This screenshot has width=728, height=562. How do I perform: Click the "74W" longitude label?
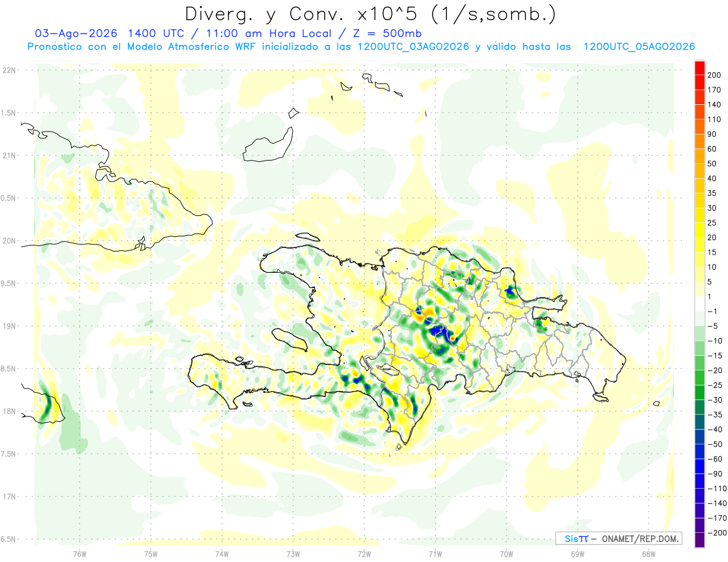(x=222, y=553)
